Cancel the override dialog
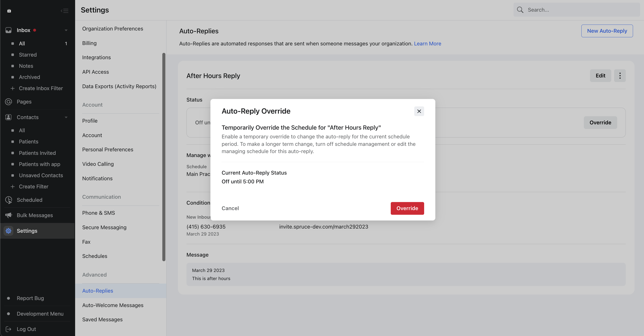The width and height of the screenshot is (644, 336). pos(230,208)
